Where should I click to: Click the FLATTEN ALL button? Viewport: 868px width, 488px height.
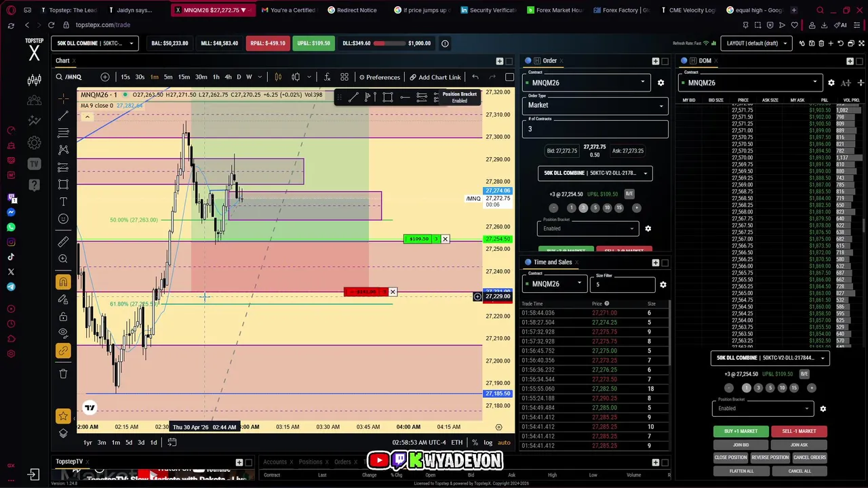tap(741, 471)
